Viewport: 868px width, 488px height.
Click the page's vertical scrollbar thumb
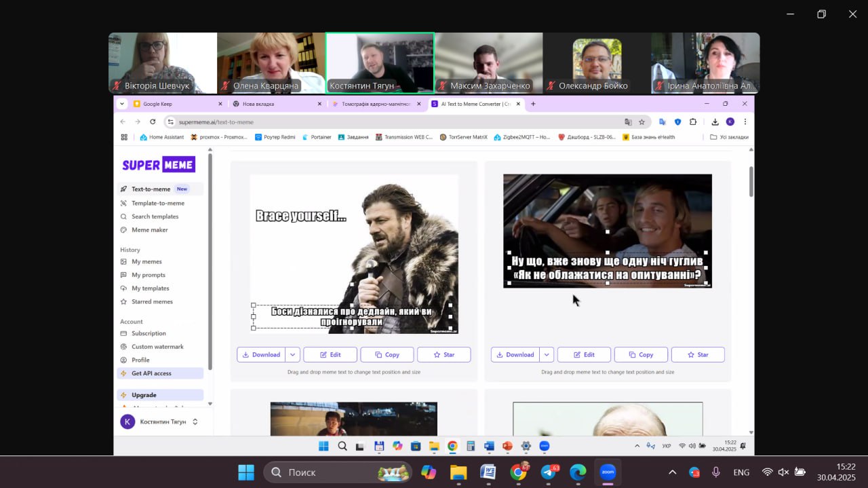tap(751, 181)
